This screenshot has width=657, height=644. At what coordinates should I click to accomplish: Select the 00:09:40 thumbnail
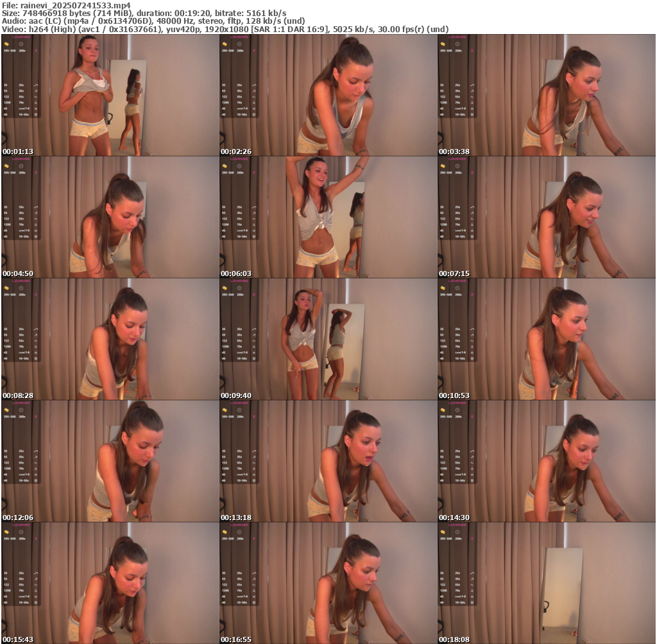click(x=328, y=339)
